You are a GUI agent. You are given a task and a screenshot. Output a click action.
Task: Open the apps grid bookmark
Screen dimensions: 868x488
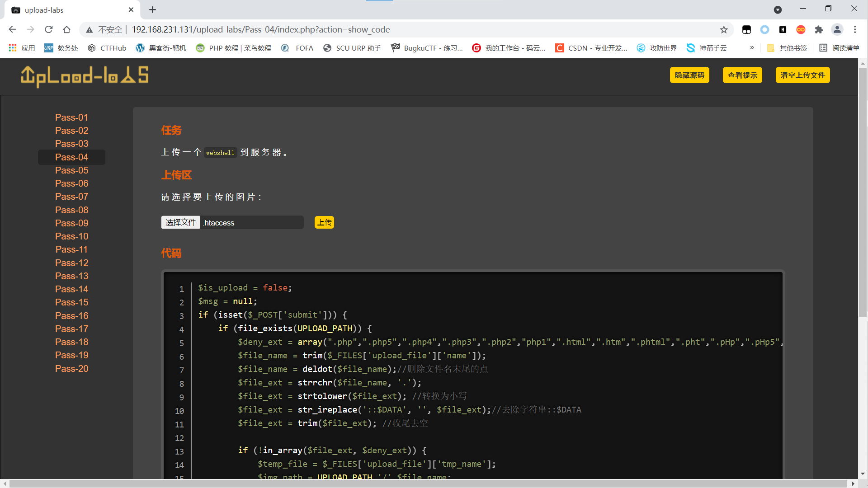pyautogui.click(x=21, y=48)
